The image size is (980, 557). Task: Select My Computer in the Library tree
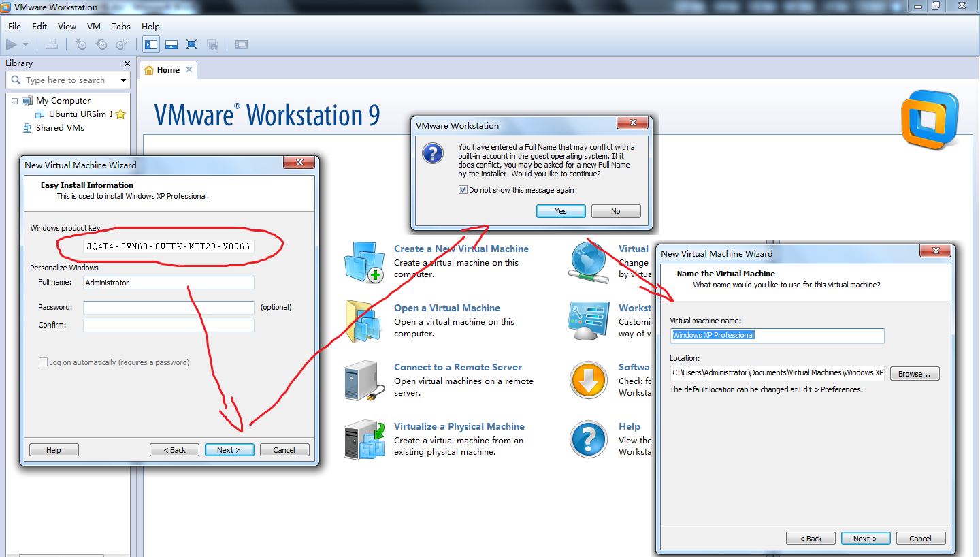click(63, 100)
